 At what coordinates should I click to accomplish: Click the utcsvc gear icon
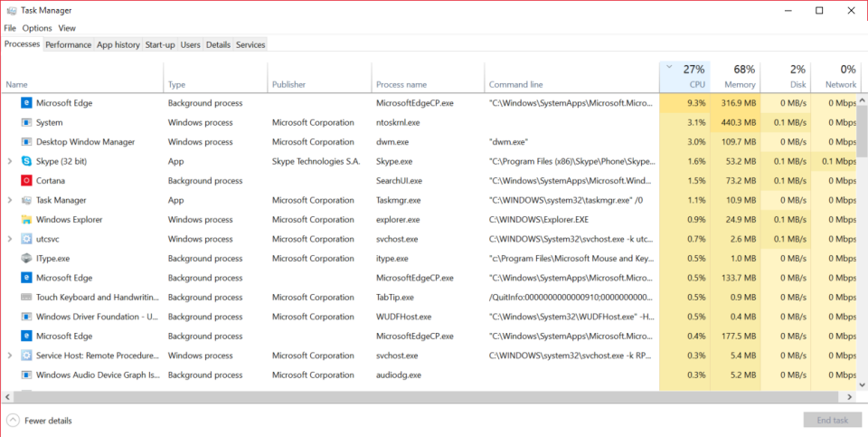click(x=26, y=239)
